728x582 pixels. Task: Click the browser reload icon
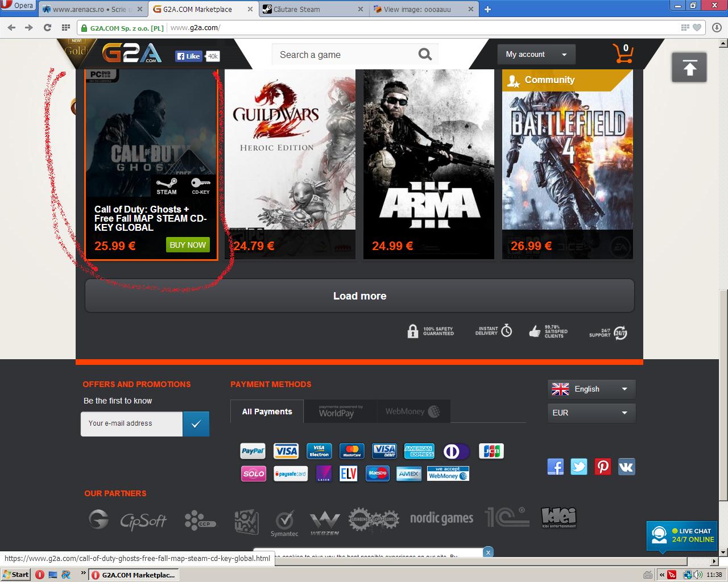click(x=47, y=27)
